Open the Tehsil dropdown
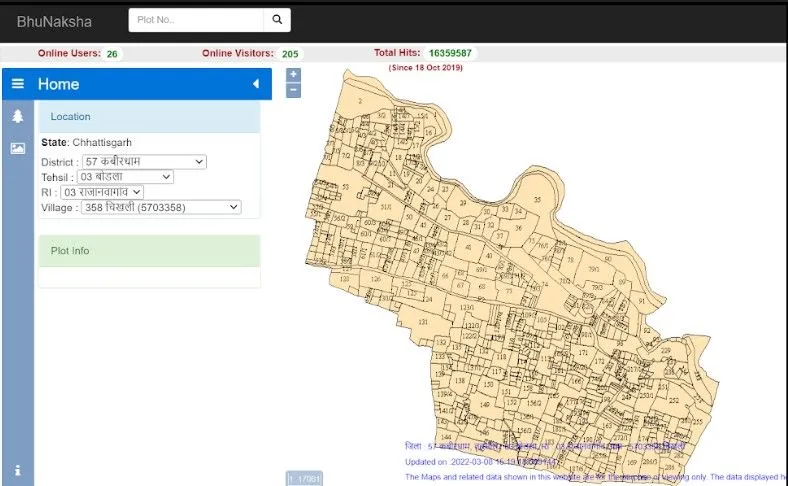The image size is (788, 486). (125, 177)
